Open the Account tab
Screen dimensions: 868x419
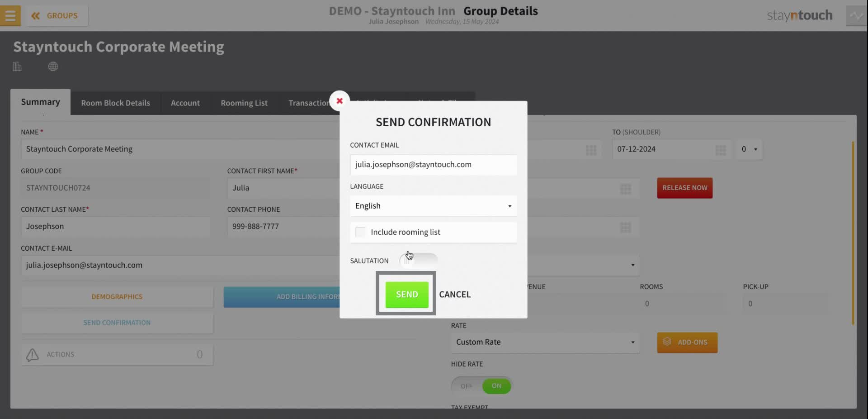185,103
